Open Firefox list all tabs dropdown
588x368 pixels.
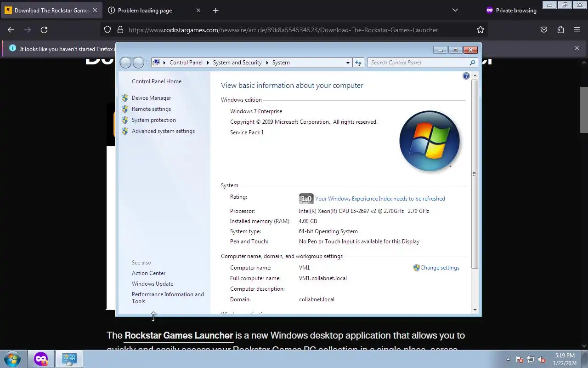pyautogui.click(x=455, y=10)
